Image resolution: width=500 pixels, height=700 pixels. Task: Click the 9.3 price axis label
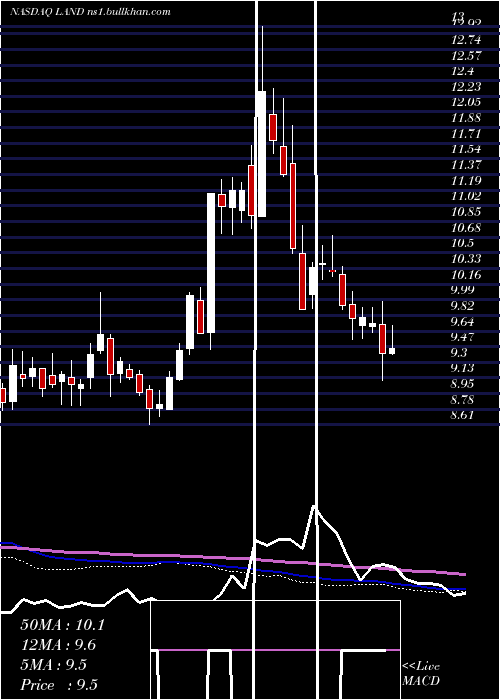click(x=460, y=353)
